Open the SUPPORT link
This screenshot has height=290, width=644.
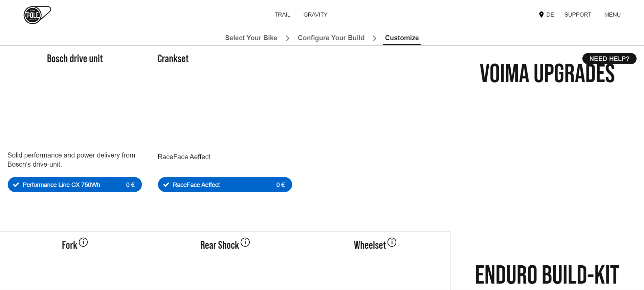(x=578, y=15)
